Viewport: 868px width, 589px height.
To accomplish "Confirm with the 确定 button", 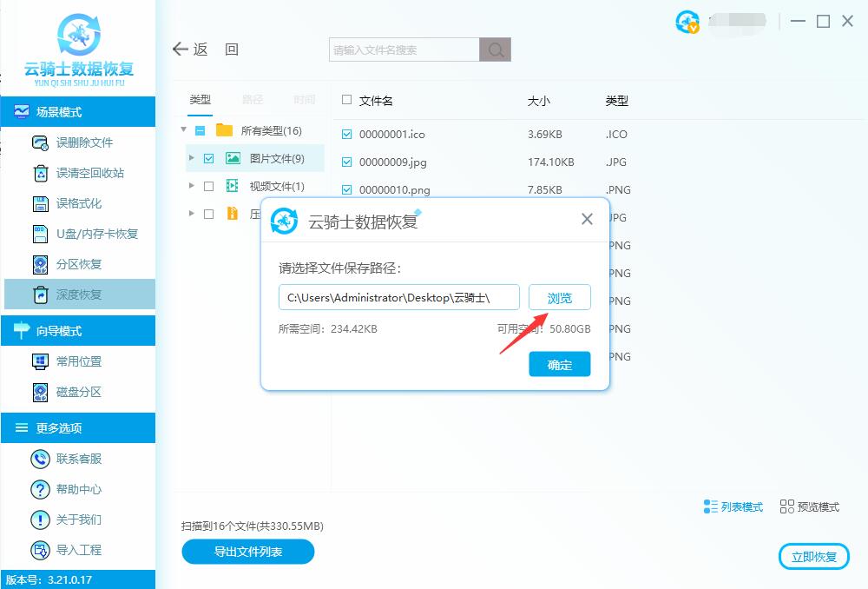I will point(560,364).
